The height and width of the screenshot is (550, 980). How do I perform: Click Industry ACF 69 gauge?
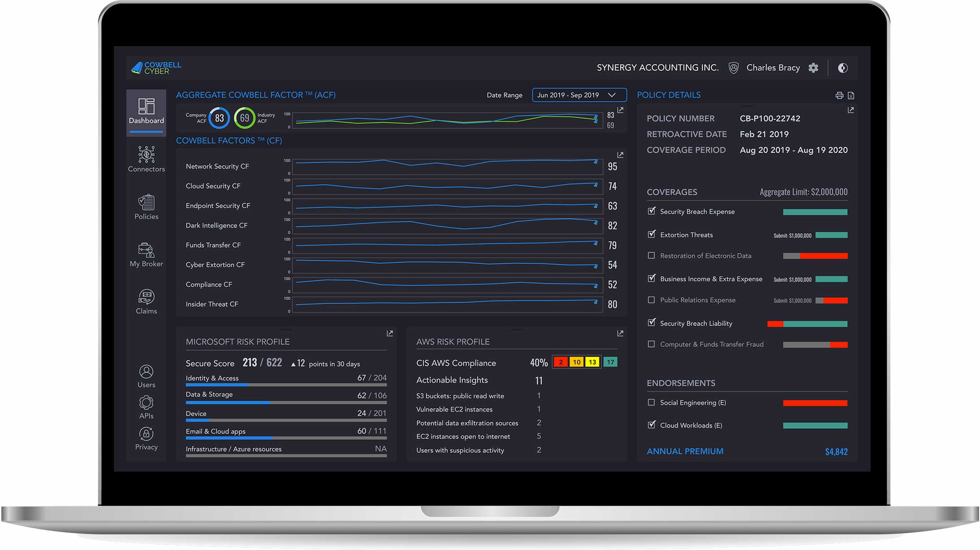[244, 118]
